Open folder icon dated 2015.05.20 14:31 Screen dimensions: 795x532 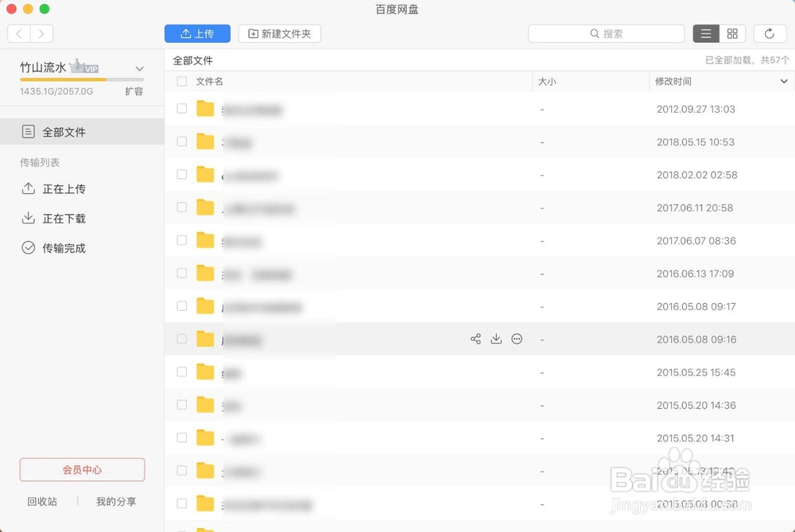pos(205,437)
